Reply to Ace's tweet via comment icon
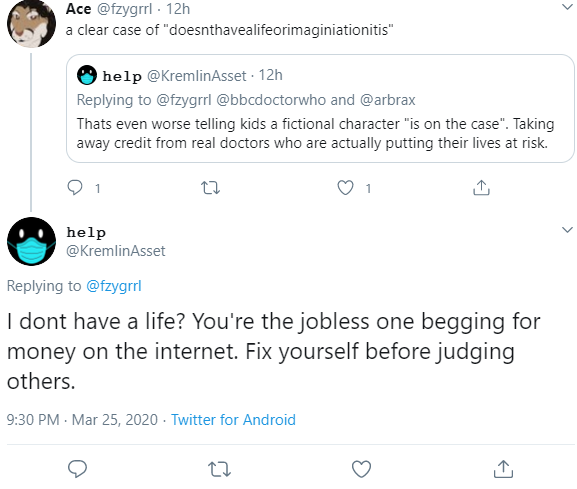Image resolution: width=577 pixels, height=489 pixels. tap(75, 188)
